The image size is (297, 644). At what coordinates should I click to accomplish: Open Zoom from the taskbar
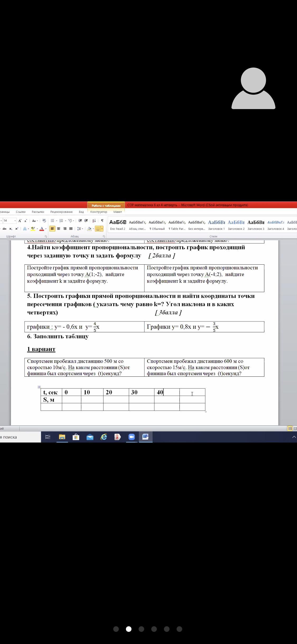(131, 437)
